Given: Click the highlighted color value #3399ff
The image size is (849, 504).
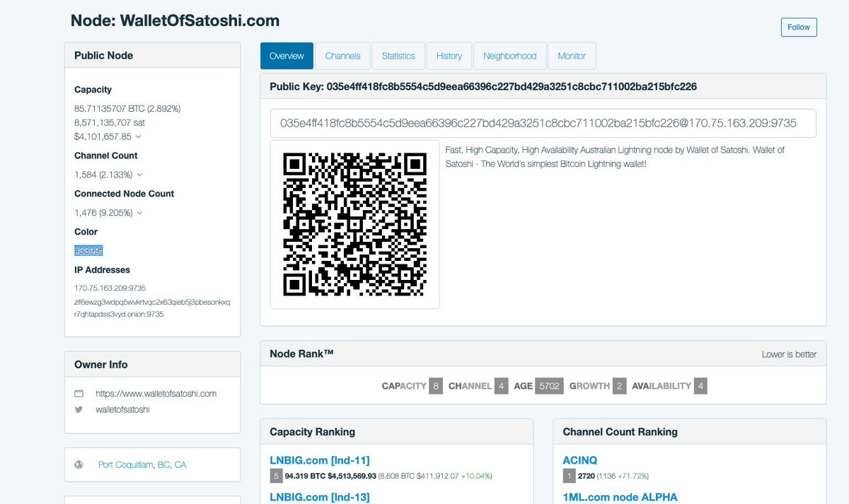Looking at the screenshot, I should click(x=89, y=251).
